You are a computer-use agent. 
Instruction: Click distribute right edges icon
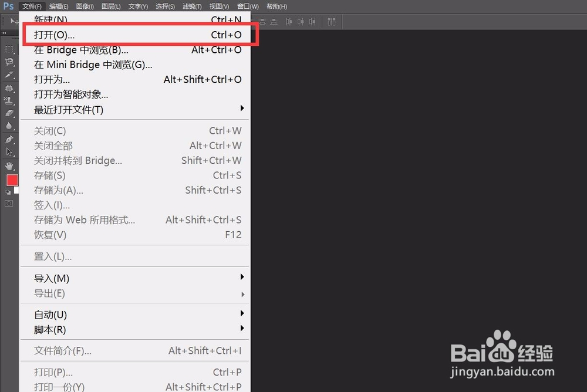(x=312, y=22)
